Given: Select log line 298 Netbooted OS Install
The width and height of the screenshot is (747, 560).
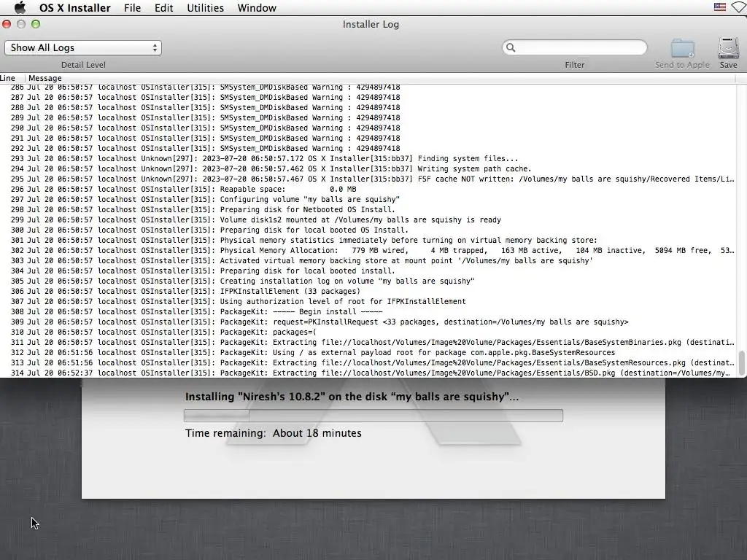Looking at the screenshot, I should point(369,209).
